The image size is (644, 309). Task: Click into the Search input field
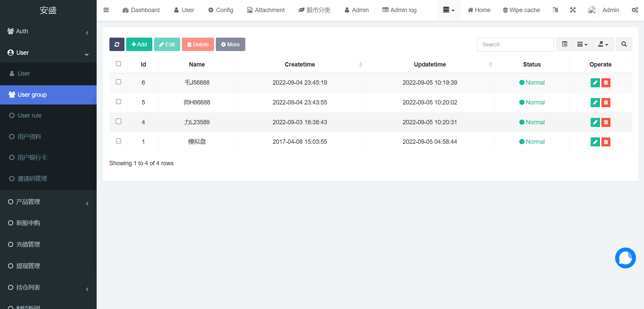coord(515,44)
